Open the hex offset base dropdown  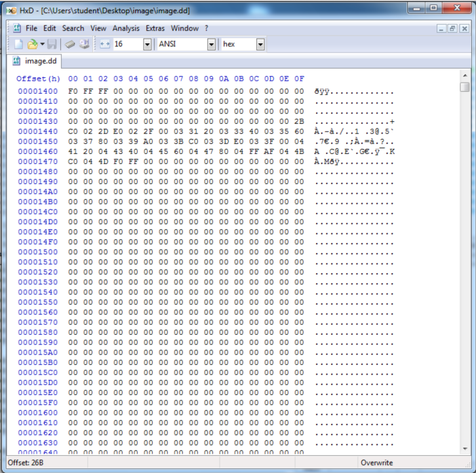click(260, 45)
